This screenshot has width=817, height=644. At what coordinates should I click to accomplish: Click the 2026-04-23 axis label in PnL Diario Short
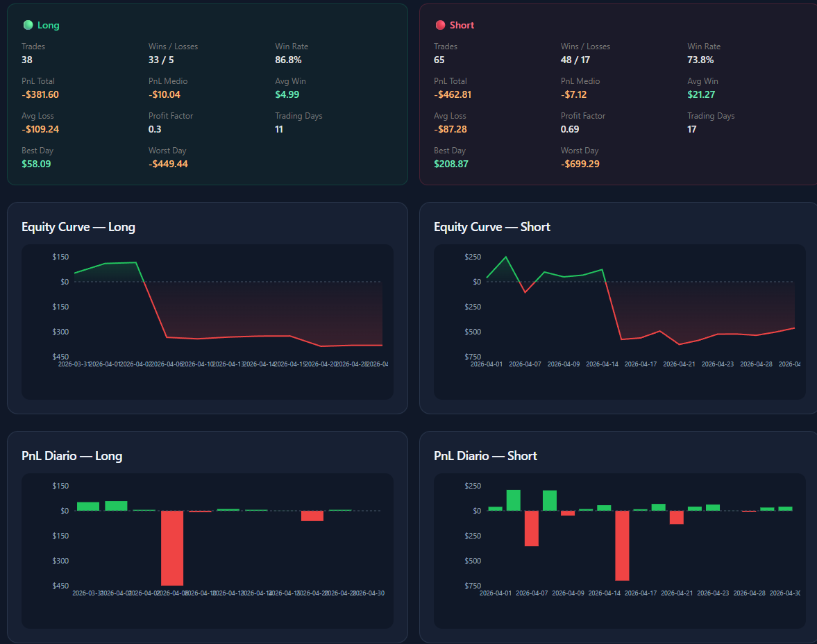[714, 593]
